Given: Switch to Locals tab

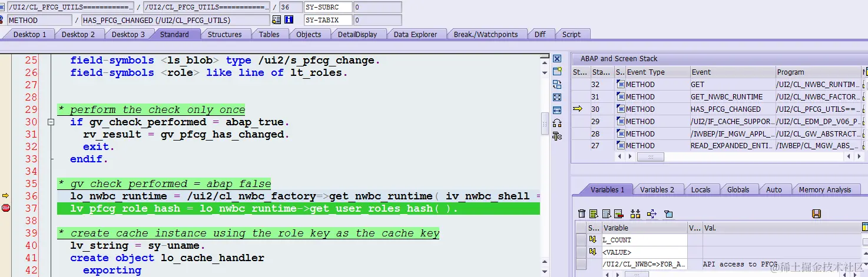Looking at the screenshot, I should [700, 189].
